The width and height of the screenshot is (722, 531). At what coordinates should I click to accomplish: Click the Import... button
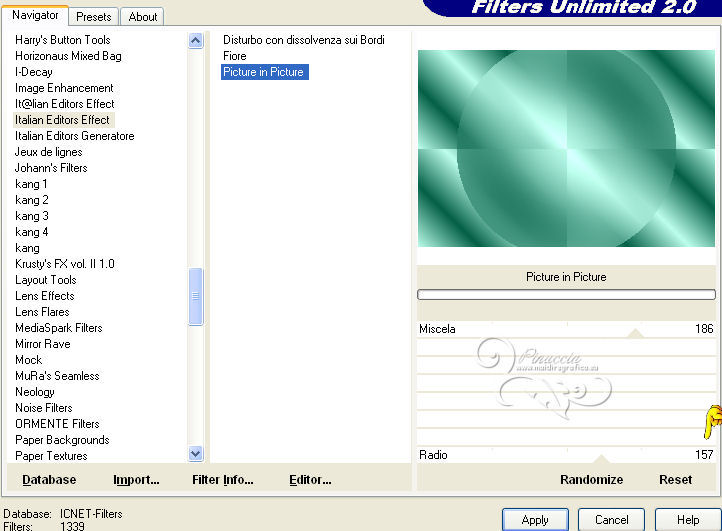point(136,480)
